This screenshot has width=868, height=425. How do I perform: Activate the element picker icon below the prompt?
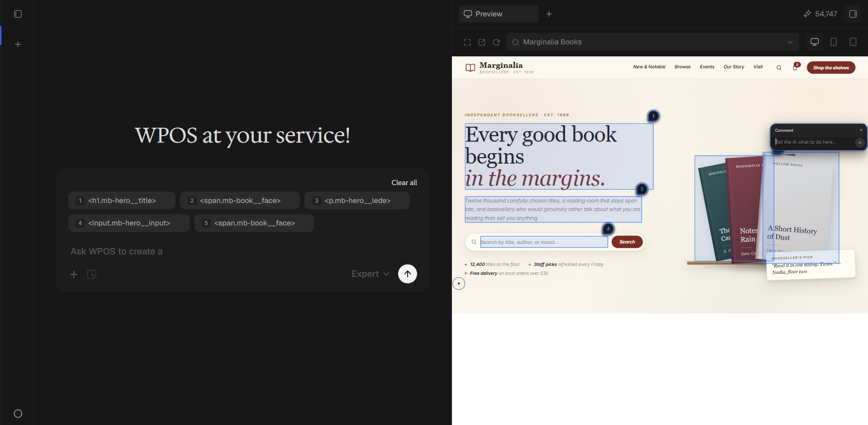click(92, 274)
